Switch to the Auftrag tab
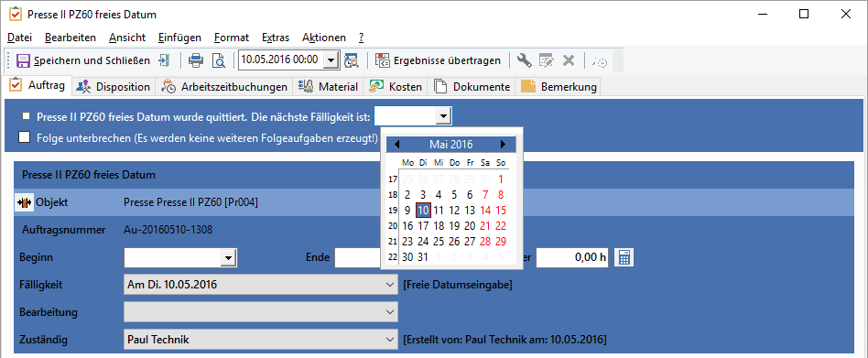This screenshot has height=358, width=868. click(x=38, y=86)
